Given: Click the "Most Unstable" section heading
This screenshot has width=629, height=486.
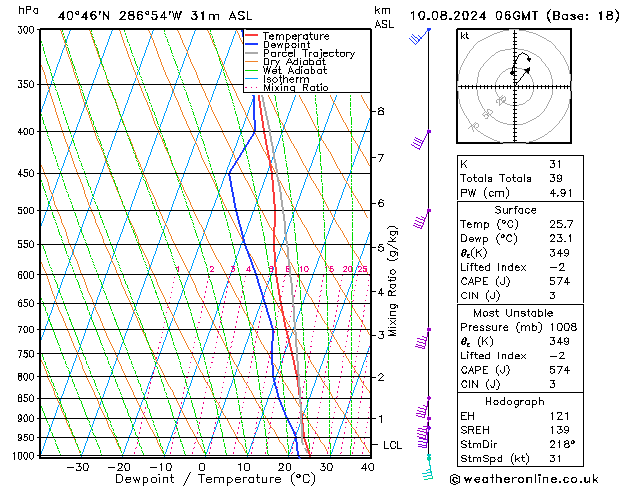Looking at the screenshot, I should click(513, 313).
